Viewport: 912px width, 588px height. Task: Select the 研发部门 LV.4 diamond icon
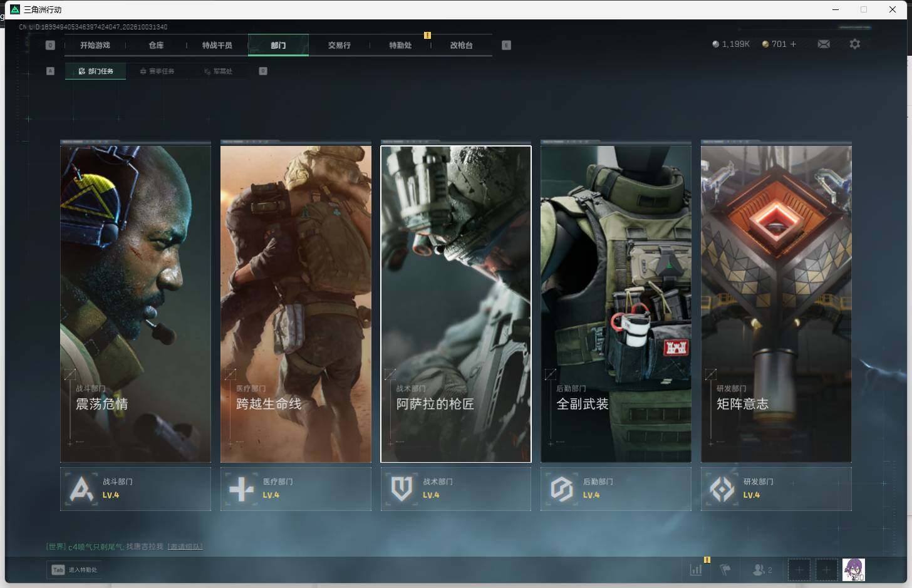pyautogui.click(x=722, y=488)
